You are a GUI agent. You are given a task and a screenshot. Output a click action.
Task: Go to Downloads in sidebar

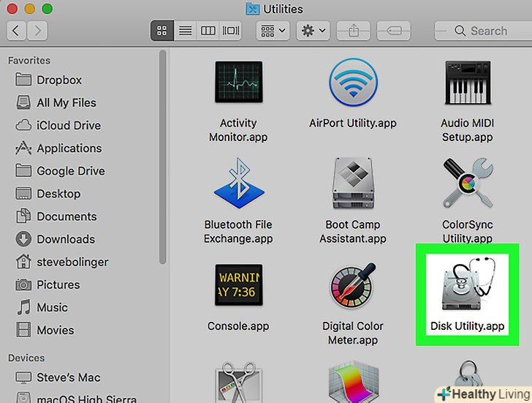[x=66, y=239]
